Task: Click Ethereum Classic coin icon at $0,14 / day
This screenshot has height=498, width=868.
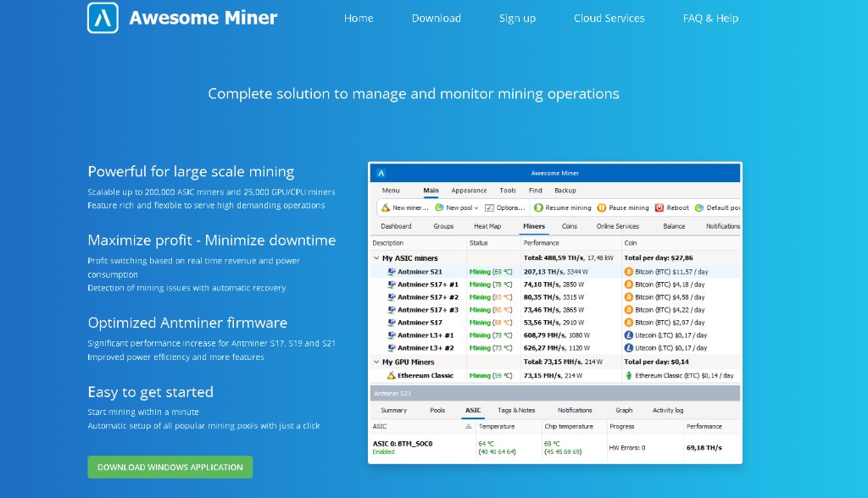Action: coord(628,376)
